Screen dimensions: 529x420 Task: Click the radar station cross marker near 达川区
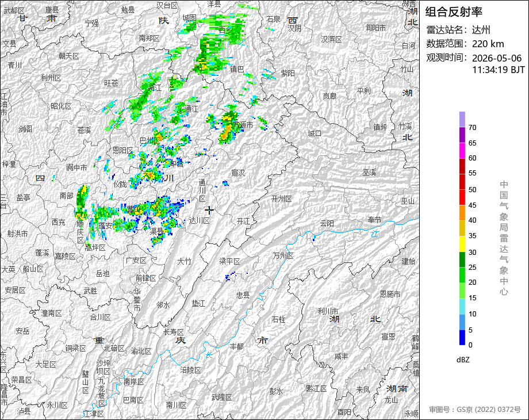coord(209,211)
